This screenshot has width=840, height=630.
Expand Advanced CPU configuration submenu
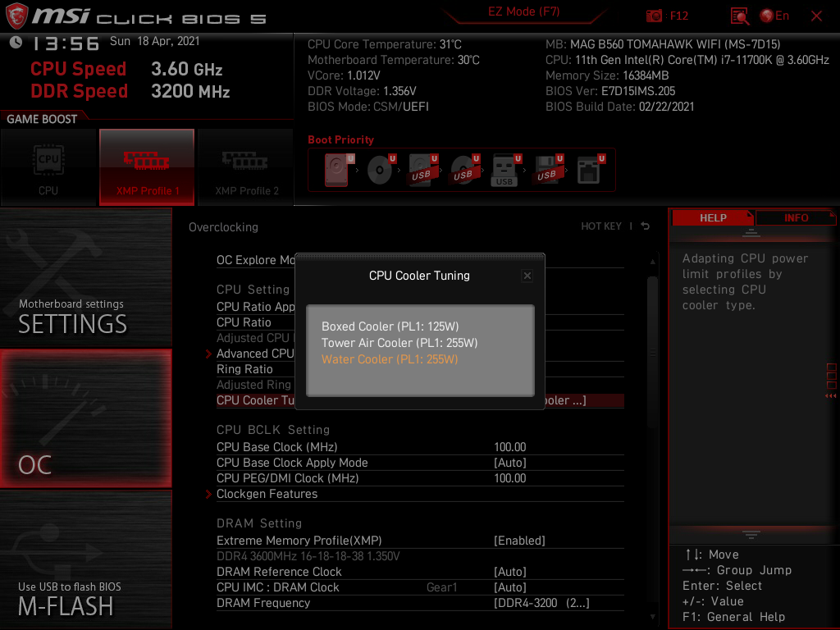click(255, 354)
